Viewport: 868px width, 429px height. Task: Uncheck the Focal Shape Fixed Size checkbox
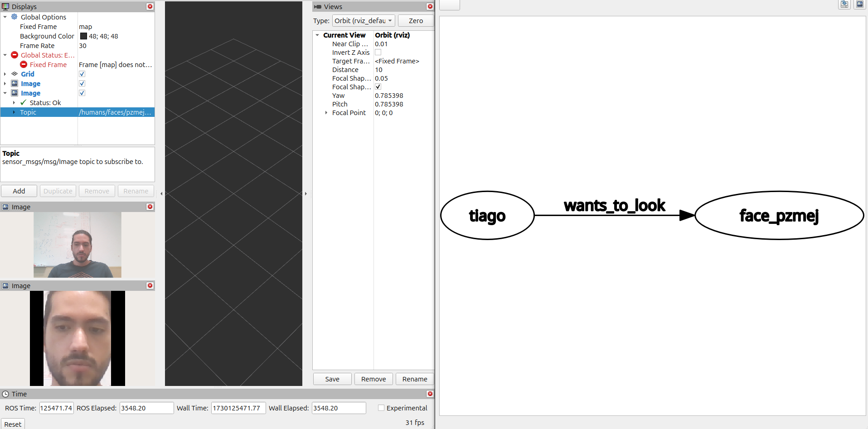[x=378, y=87]
